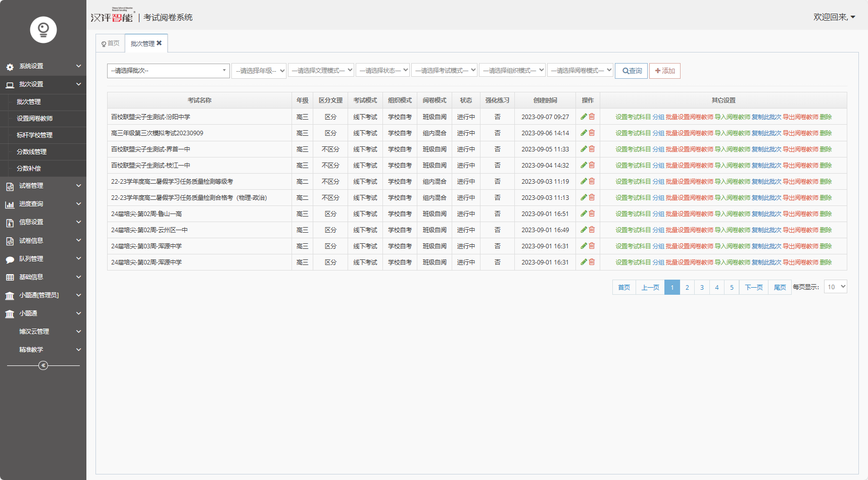Click the 考试名称 column header
Screen dimensions: 868x480
pyautogui.click(x=200, y=100)
